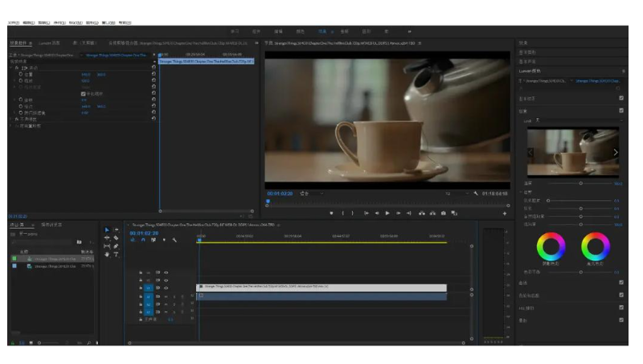Open timeline wrench display settings
Image resolution: width=643 pixels, height=364 pixels.
tap(174, 240)
